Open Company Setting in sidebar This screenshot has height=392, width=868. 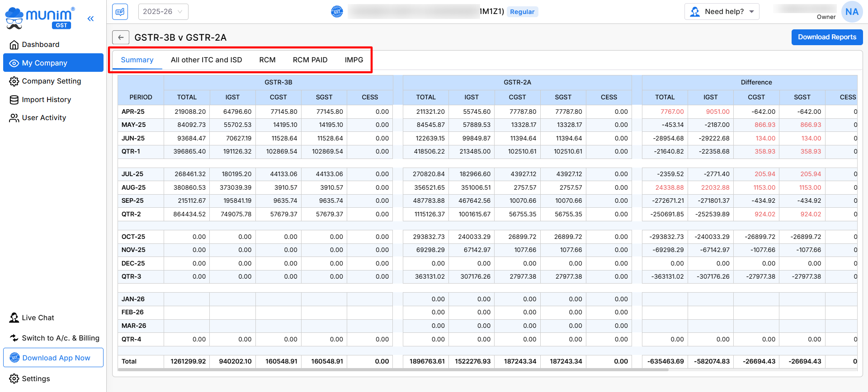pos(51,81)
